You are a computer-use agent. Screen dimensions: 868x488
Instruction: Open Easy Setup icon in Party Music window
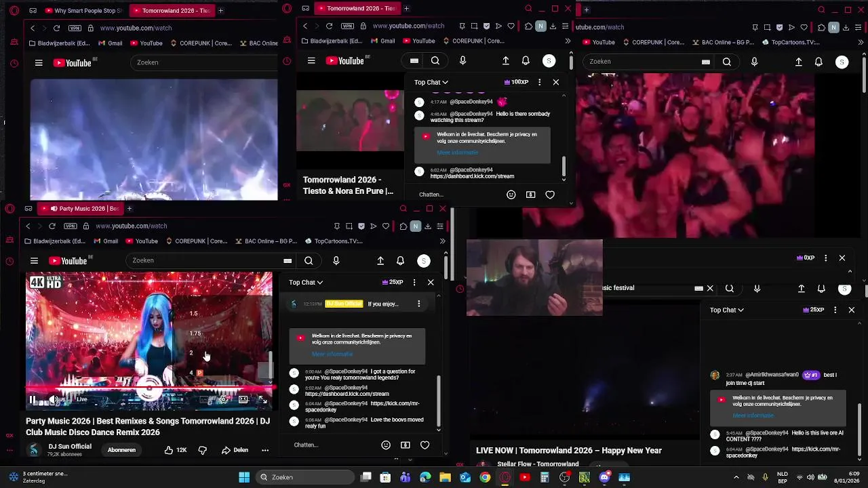click(440, 226)
